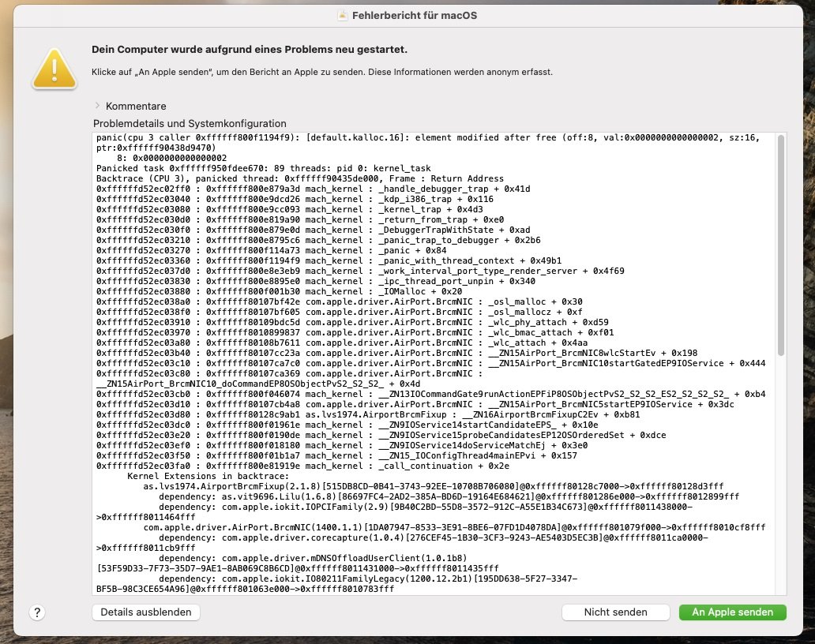Click the 'probeCandidates' backtrace line
Screen dimensions: 815x644
(381, 435)
